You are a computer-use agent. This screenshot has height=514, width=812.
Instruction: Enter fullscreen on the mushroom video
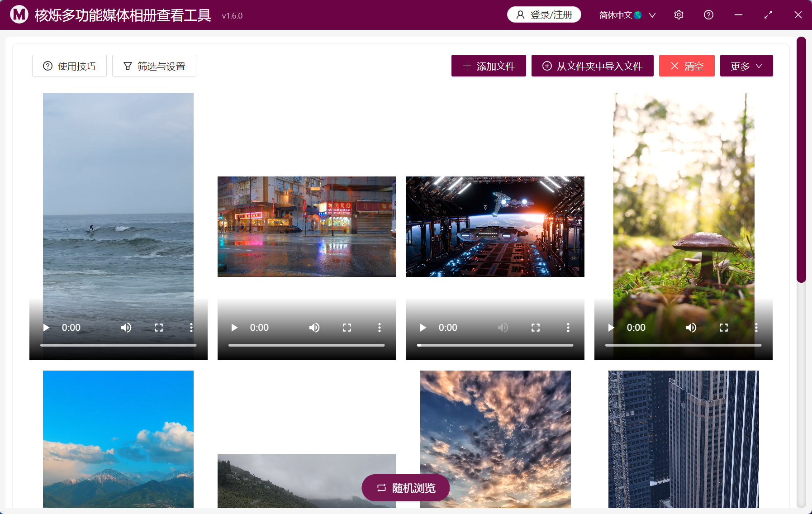(724, 327)
